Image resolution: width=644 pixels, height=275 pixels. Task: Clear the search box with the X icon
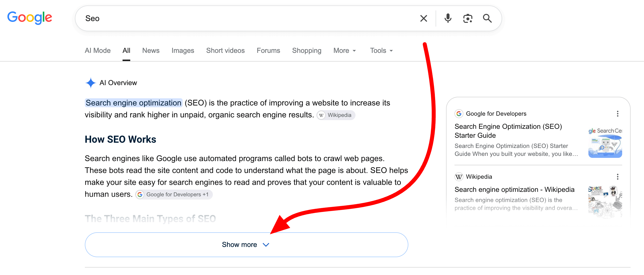pos(423,18)
